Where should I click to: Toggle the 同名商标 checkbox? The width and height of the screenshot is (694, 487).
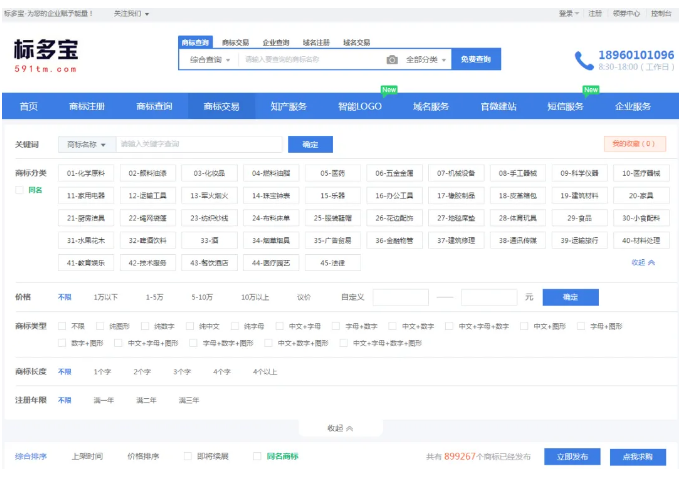pyautogui.click(x=258, y=457)
